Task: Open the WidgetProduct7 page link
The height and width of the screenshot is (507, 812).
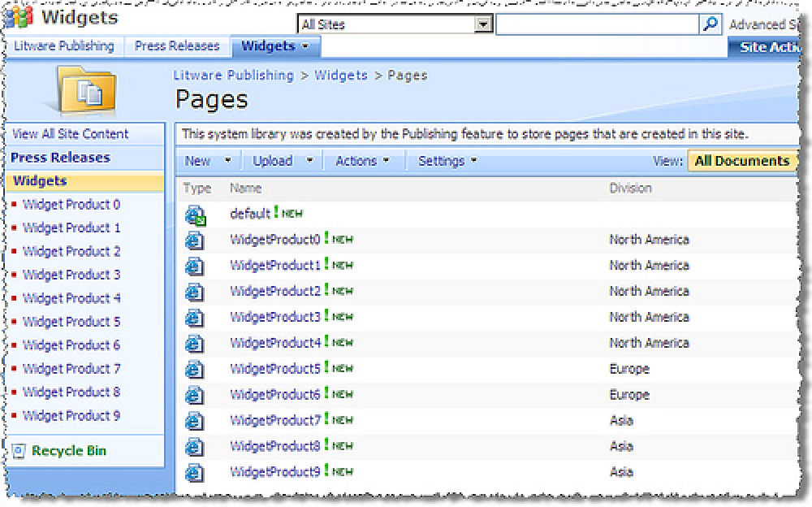Action: point(275,420)
